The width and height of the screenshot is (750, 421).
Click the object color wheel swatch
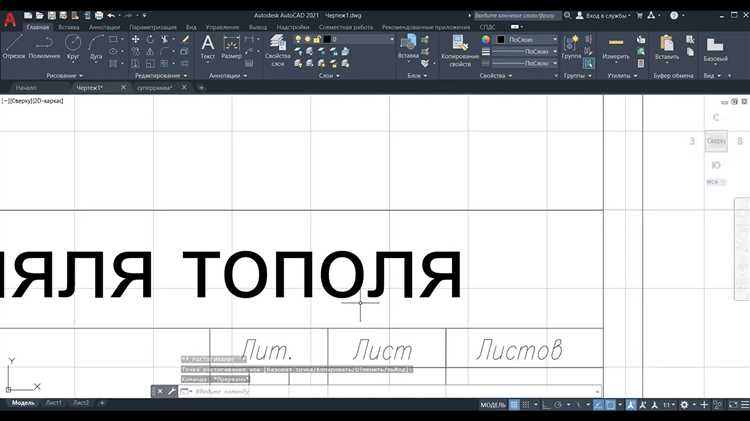pos(486,39)
